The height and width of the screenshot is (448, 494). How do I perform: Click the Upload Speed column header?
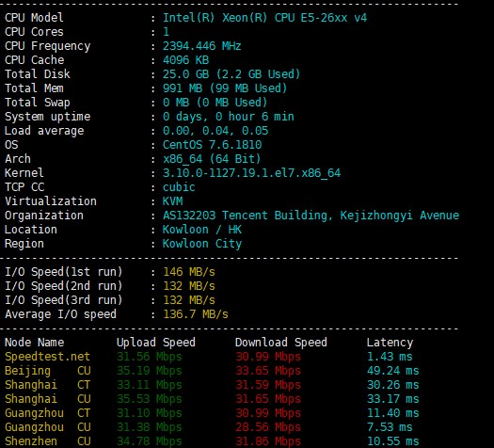pos(156,343)
